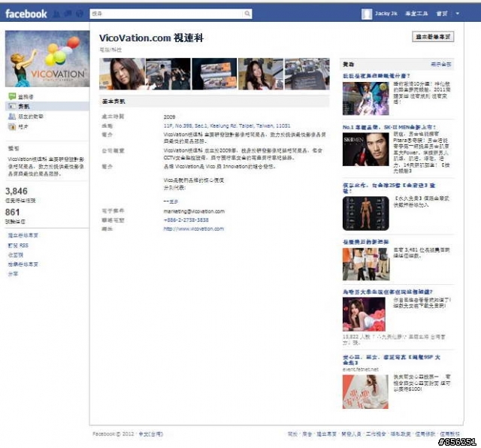The width and height of the screenshot is (481, 448).
Task: Click the advertising link in the footer
Action: [307, 434]
